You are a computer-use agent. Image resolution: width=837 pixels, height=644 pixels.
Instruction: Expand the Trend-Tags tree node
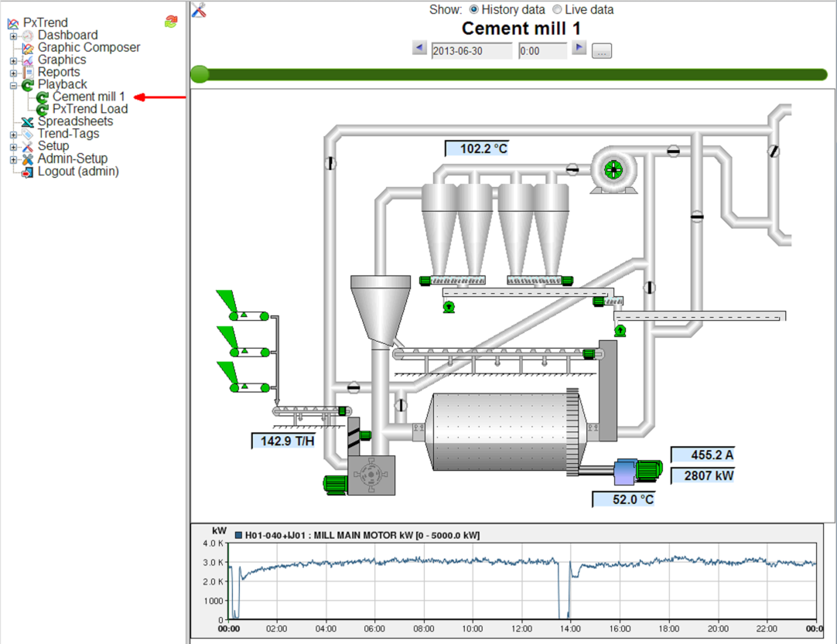(x=13, y=135)
